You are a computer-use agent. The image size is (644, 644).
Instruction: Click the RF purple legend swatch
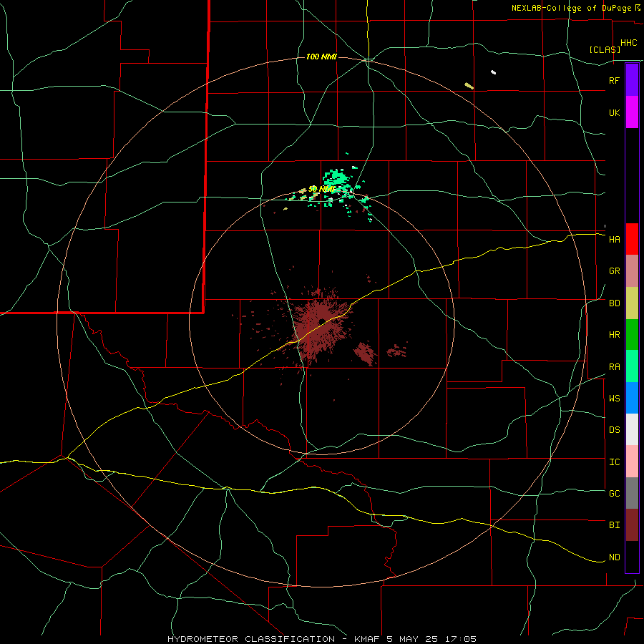tap(632, 80)
